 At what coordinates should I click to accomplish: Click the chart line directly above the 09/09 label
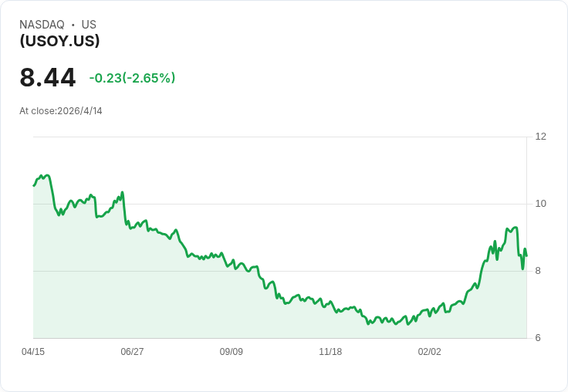point(232,262)
